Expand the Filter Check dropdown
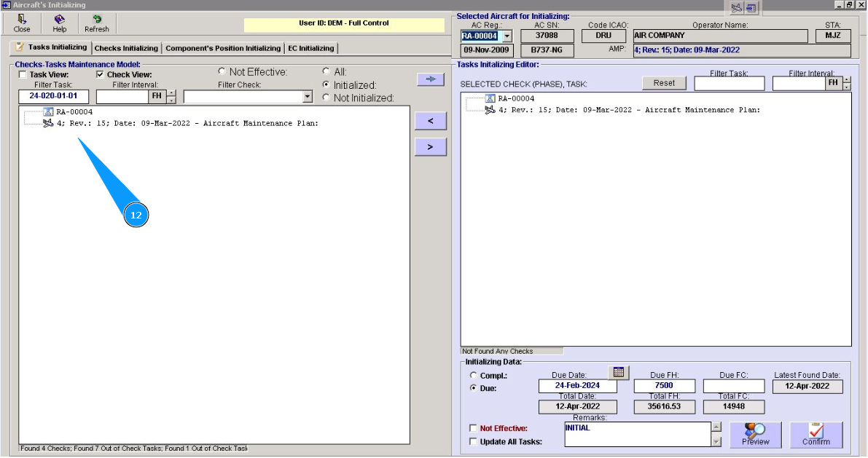Screen dimensions: 868x458 point(307,96)
